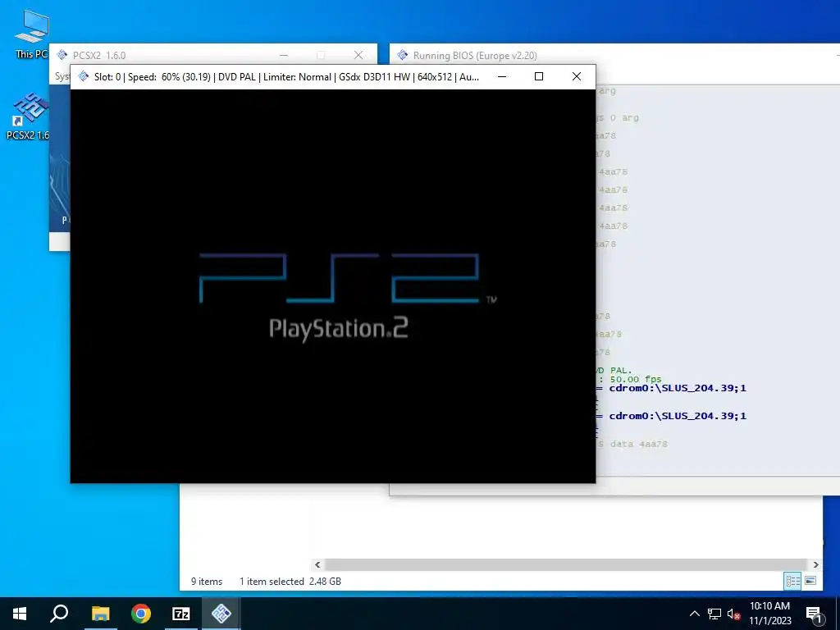Click the muted volume tray icon

(x=734, y=614)
